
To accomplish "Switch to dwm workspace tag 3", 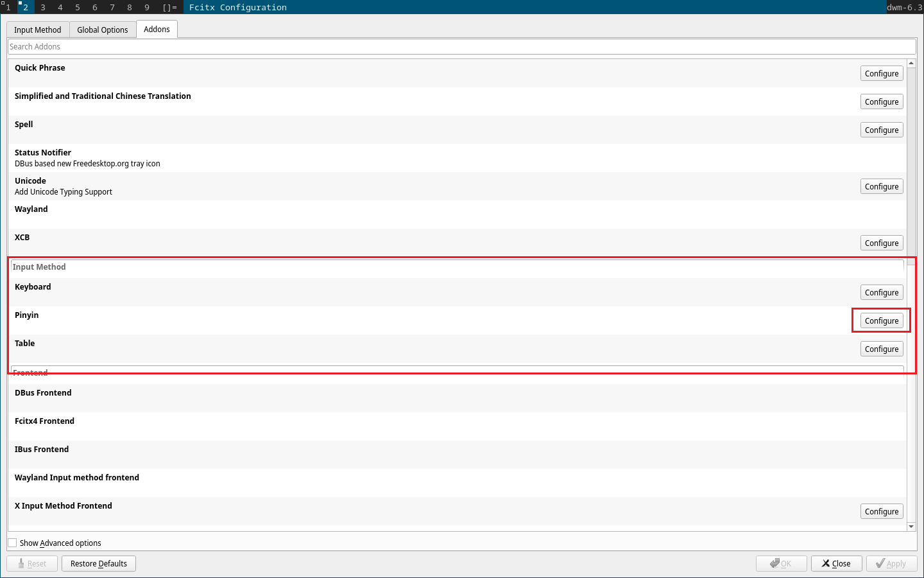I will point(43,7).
